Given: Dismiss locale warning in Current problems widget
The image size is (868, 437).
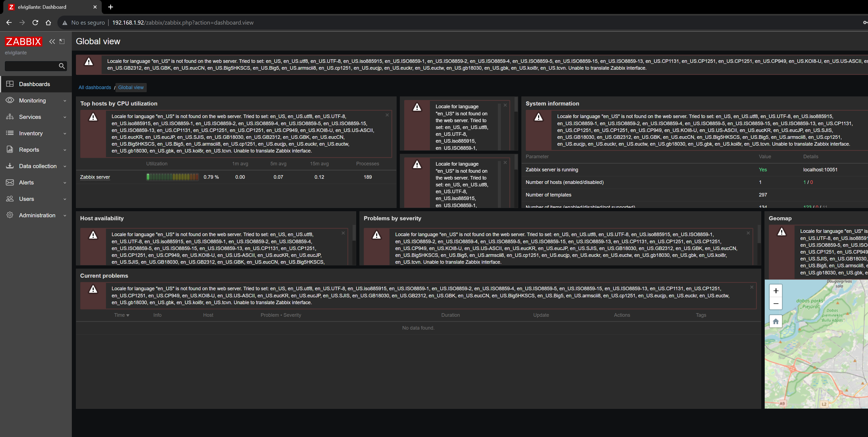Looking at the screenshot, I should pyautogui.click(x=751, y=287).
